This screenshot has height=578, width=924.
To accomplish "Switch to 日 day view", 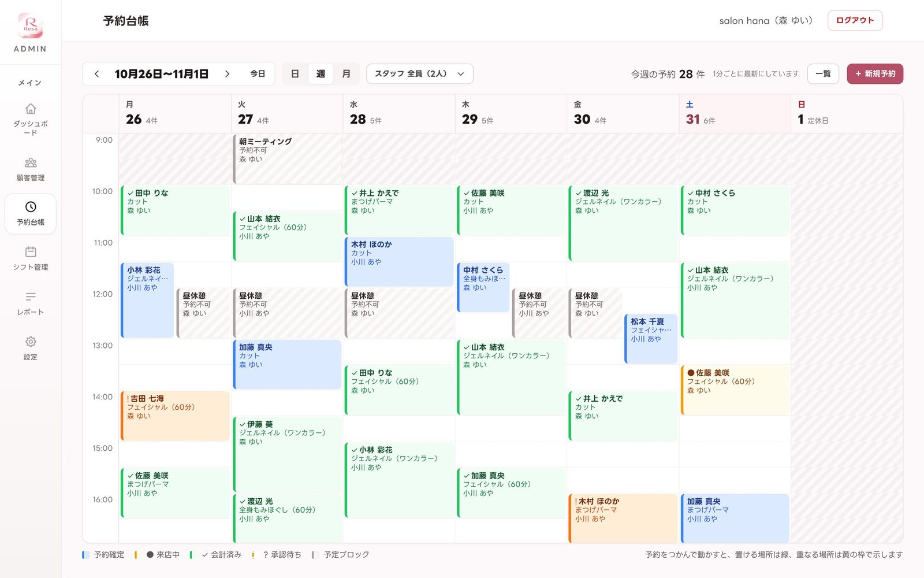I will [295, 74].
